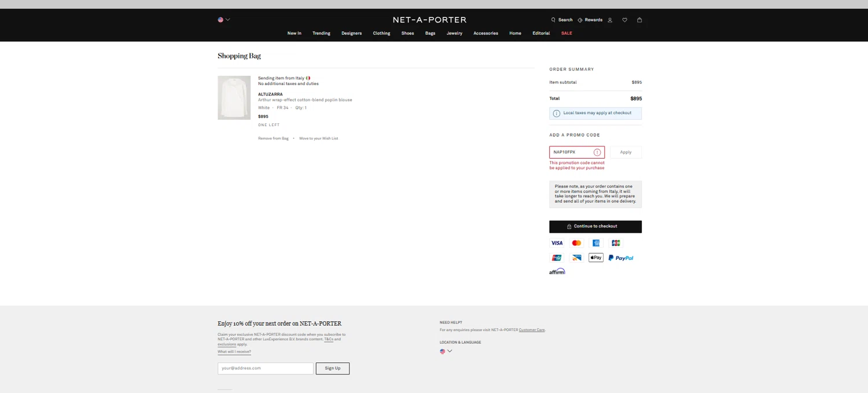The height and width of the screenshot is (393, 868).
Task: Open What will I receive? link
Action: click(234, 352)
